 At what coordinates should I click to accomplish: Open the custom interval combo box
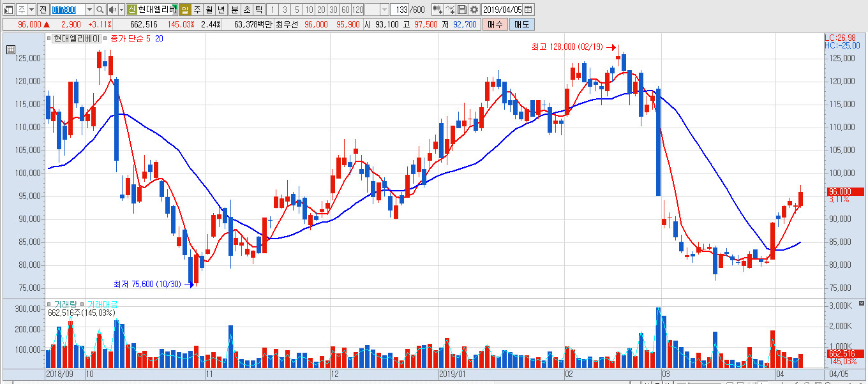(x=377, y=10)
